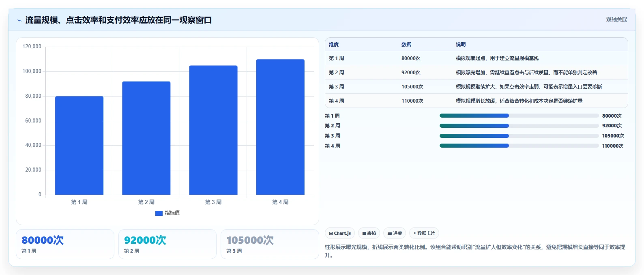Click the 维度 column header
This screenshot has height=275, width=644.
coord(334,45)
